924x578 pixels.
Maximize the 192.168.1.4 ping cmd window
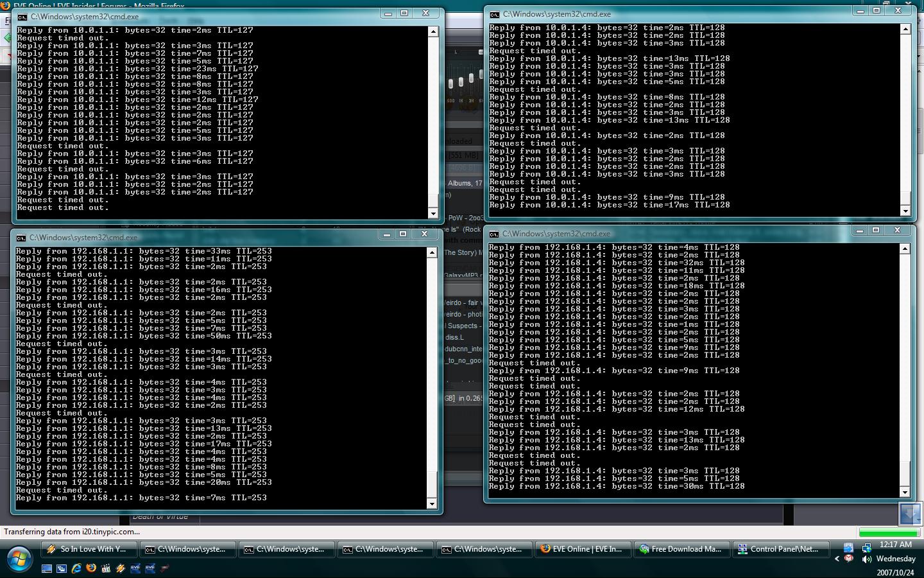[876, 231]
